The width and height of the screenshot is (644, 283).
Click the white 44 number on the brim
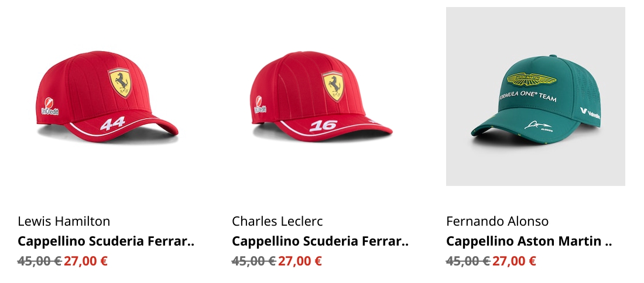coord(112,123)
